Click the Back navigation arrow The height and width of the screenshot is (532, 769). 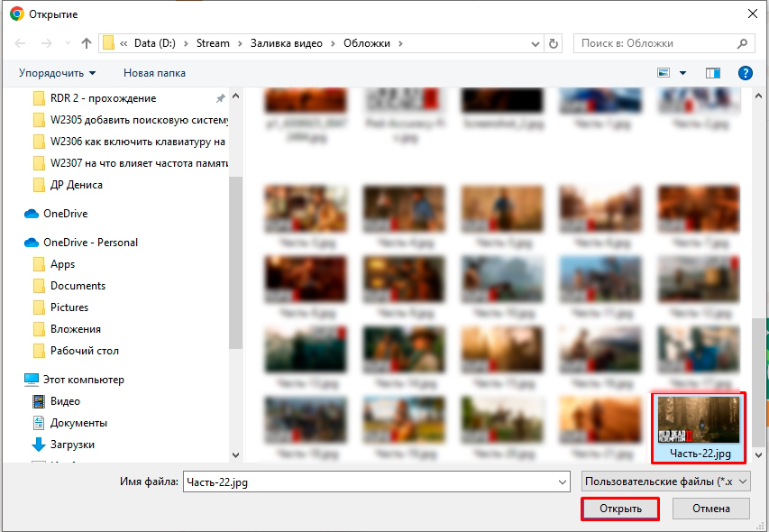pyautogui.click(x=20, y=43)
